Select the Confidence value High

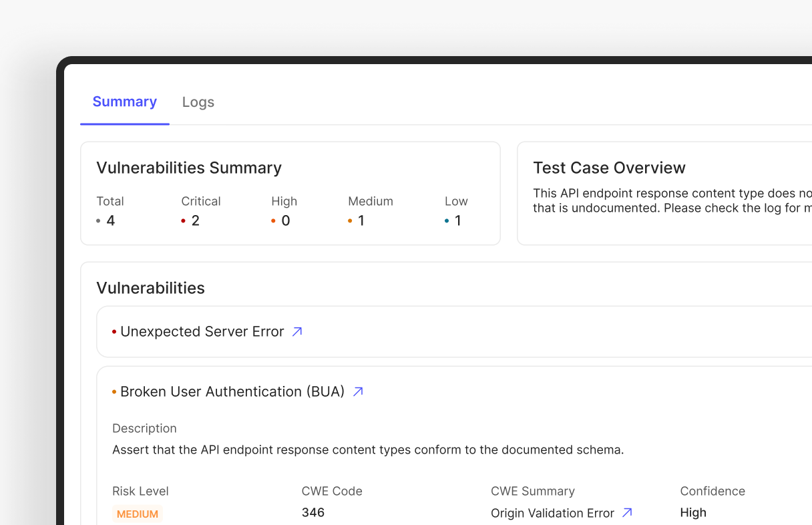click(693, 512)
